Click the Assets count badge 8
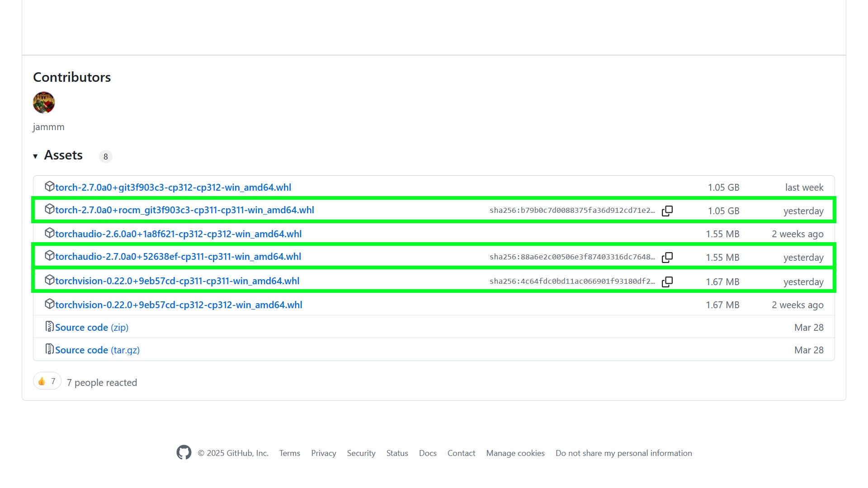Screen dimensions: 868x488 (x=105, y=156)
